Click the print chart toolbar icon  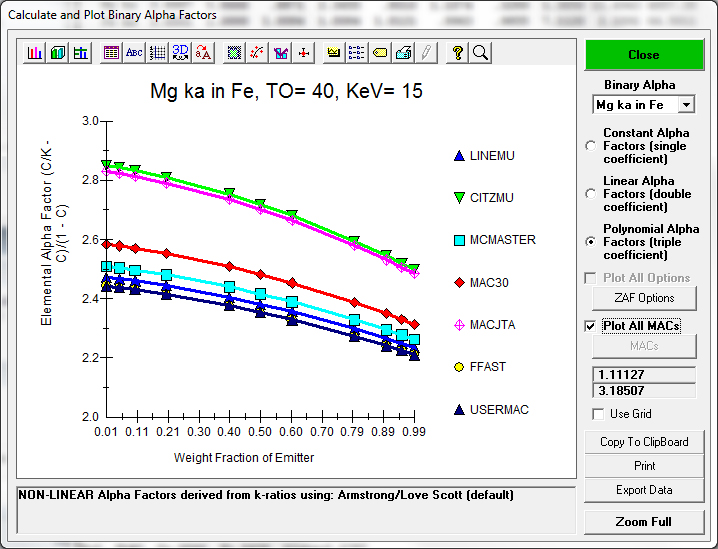(403, 53)
